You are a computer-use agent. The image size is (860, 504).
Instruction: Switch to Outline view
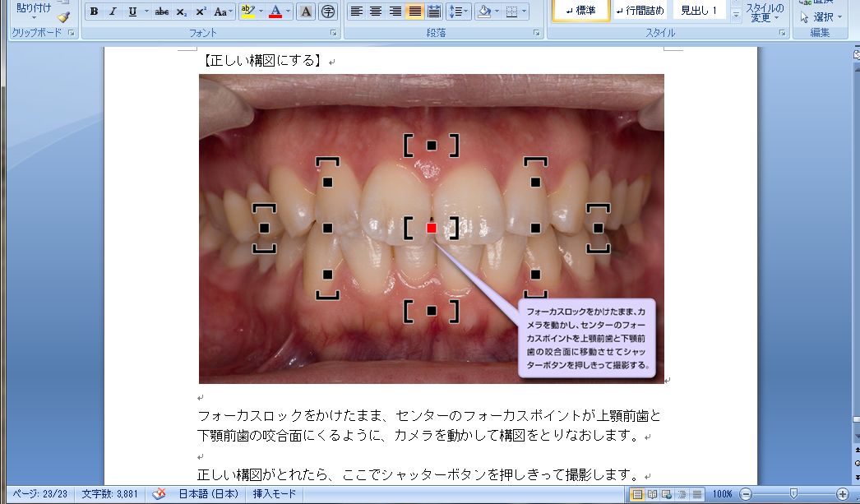click(682, 494)
